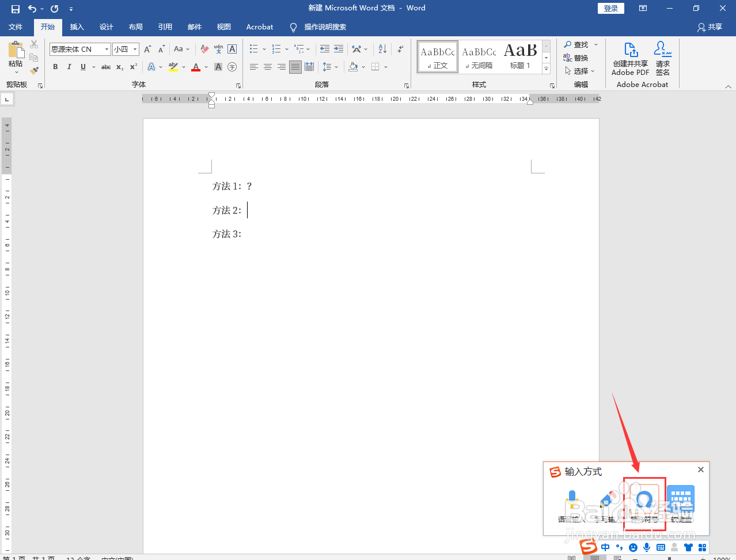Screen dimensions: 736x560
Task: Click the Redo/Repeat icon
Action: pos(55,9)
